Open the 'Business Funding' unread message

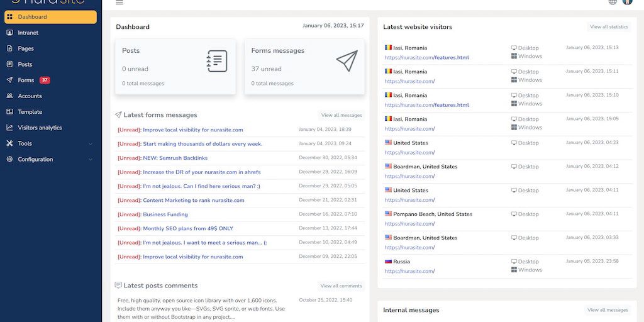(x=165, y=214)
